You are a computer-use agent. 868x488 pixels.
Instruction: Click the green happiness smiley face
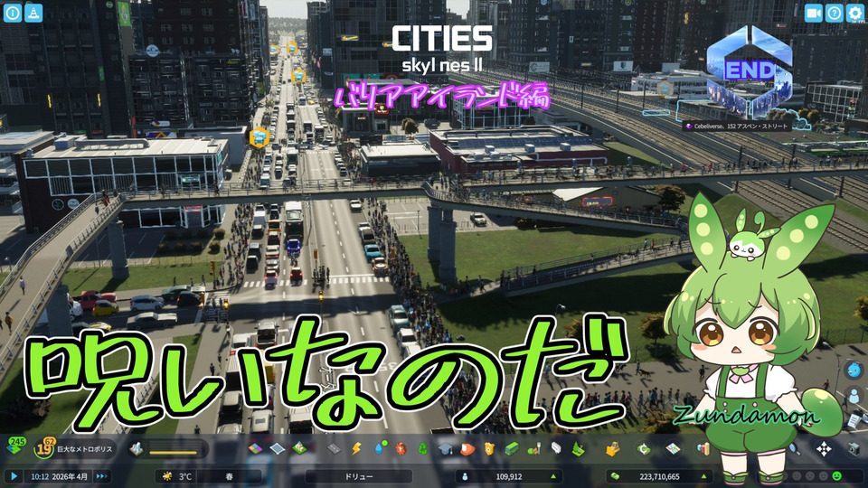point(837,476)
